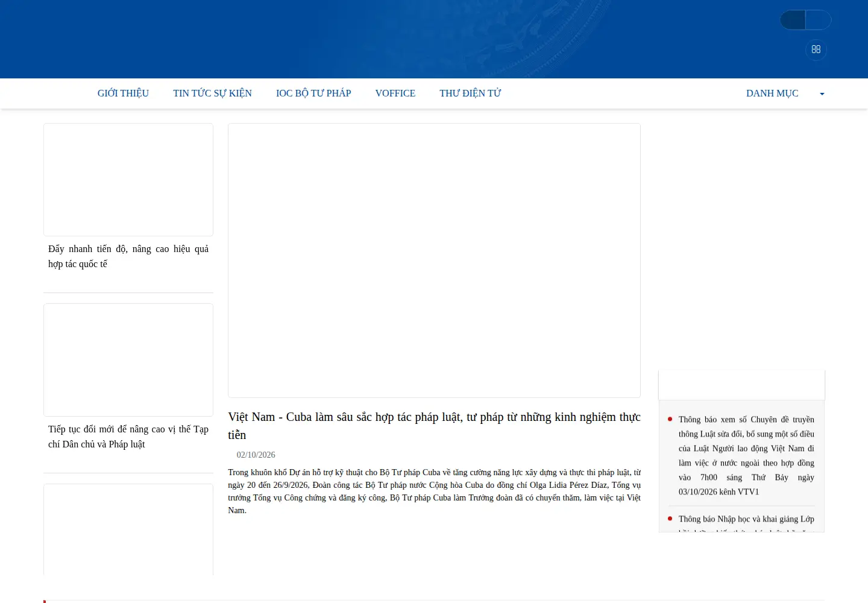Click the left half of the pill switch
Viewport: 868px width, 603px height.
pyautogui.click(x=793, y=20)
